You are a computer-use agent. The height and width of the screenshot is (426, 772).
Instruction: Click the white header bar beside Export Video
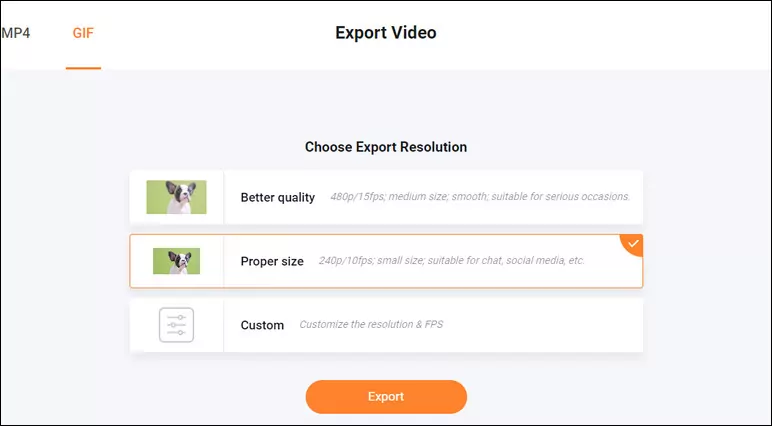591,34
